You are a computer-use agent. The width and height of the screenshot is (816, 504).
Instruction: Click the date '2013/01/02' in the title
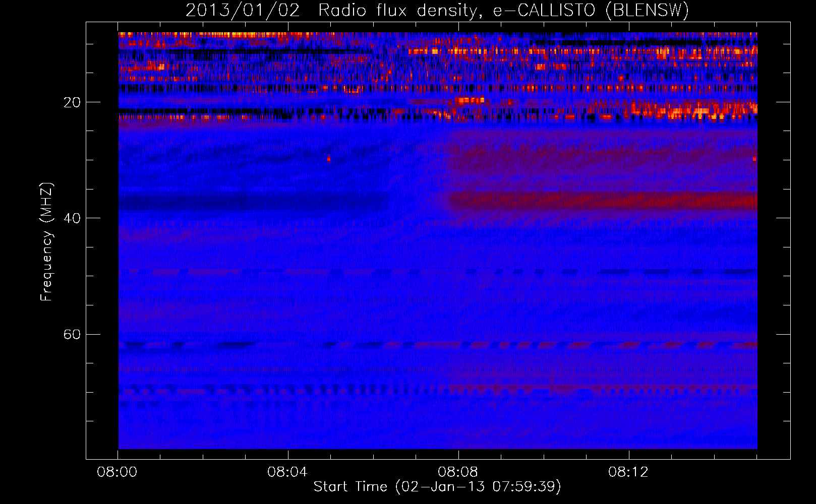243,11
